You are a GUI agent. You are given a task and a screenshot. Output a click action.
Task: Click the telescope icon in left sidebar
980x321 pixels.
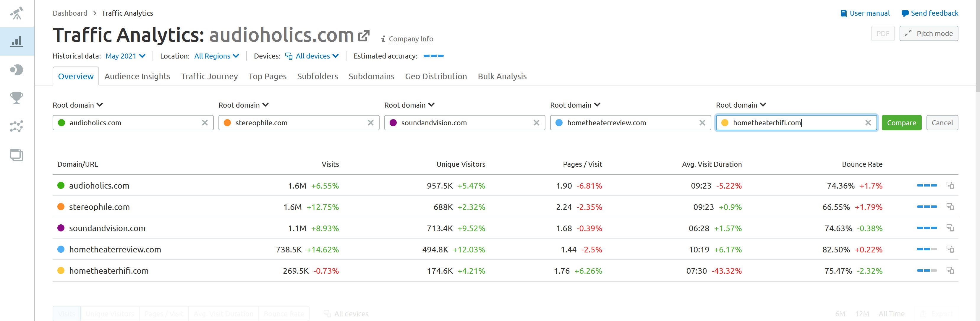tap(17, 13)
